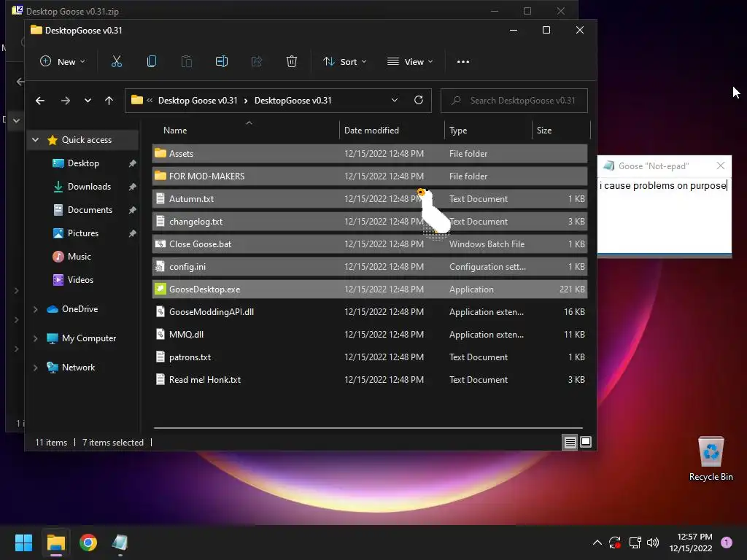Click Desktop Goose v0.31 breadcrumb segment

198,101
